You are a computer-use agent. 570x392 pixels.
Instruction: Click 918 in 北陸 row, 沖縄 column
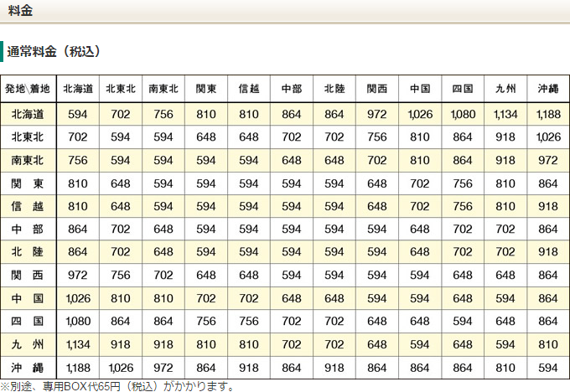548,252
